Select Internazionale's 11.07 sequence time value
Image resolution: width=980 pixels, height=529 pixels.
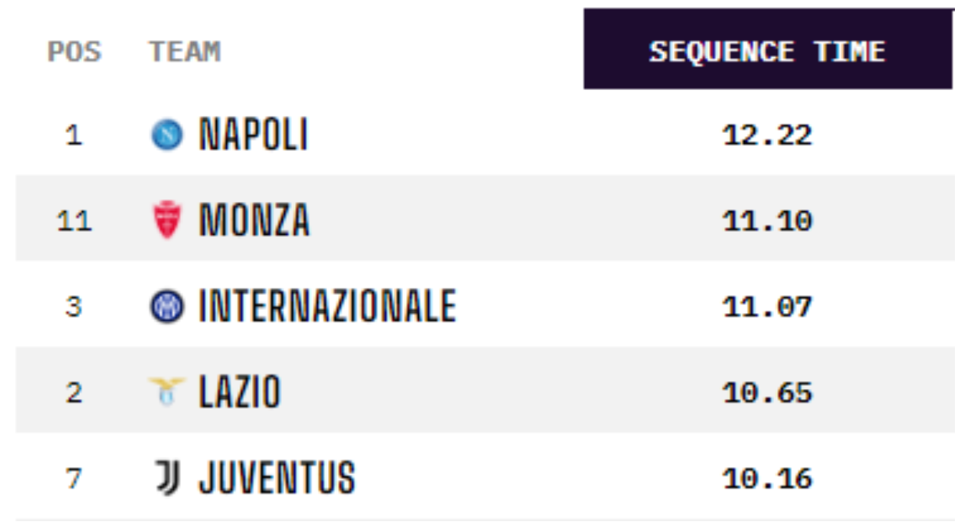tap(767, 307)
